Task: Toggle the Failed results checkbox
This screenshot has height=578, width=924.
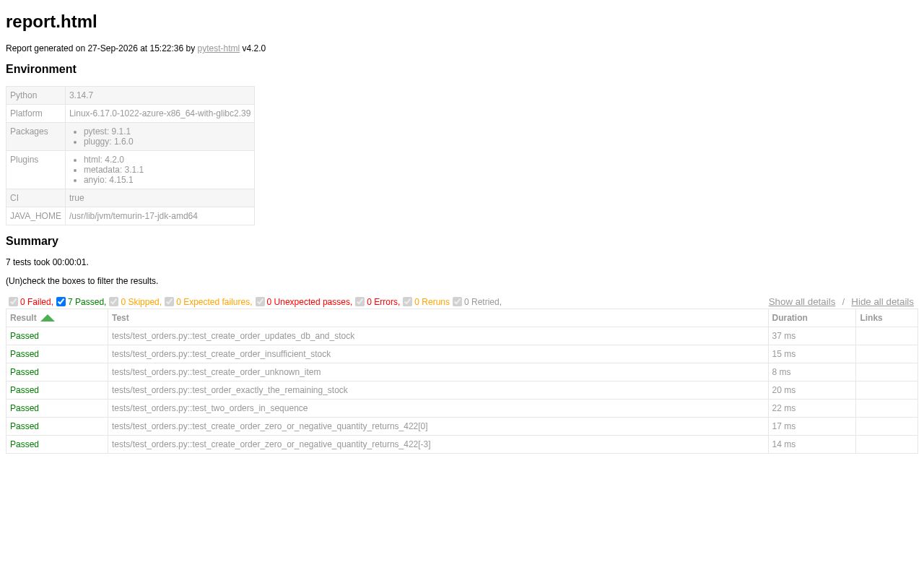Action: click(x=13, y=302)
